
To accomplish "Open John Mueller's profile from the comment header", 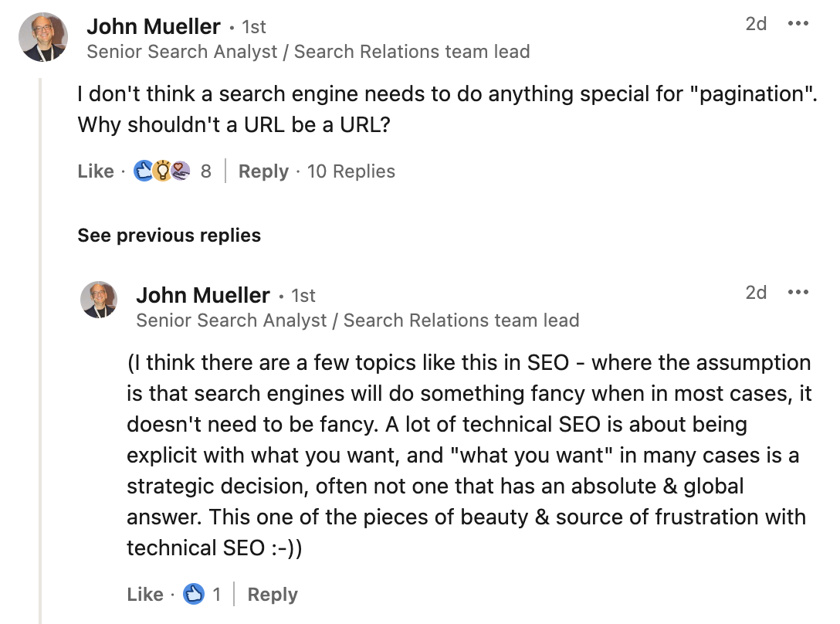I will click(x=153, y=25).
